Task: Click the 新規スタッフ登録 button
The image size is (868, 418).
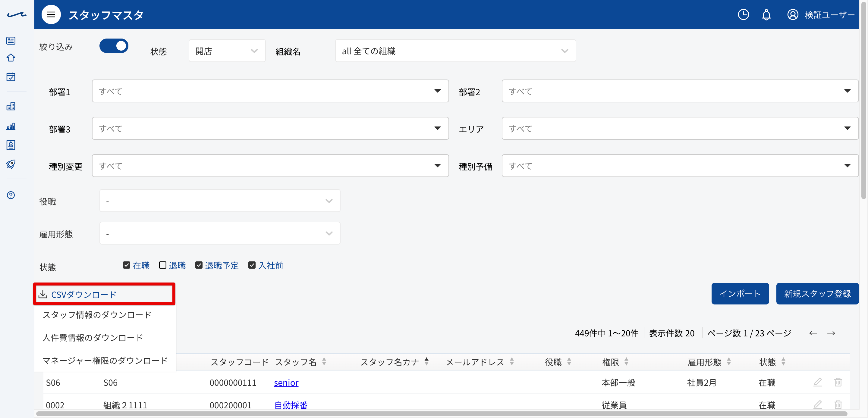Action: tap(817, 294)
